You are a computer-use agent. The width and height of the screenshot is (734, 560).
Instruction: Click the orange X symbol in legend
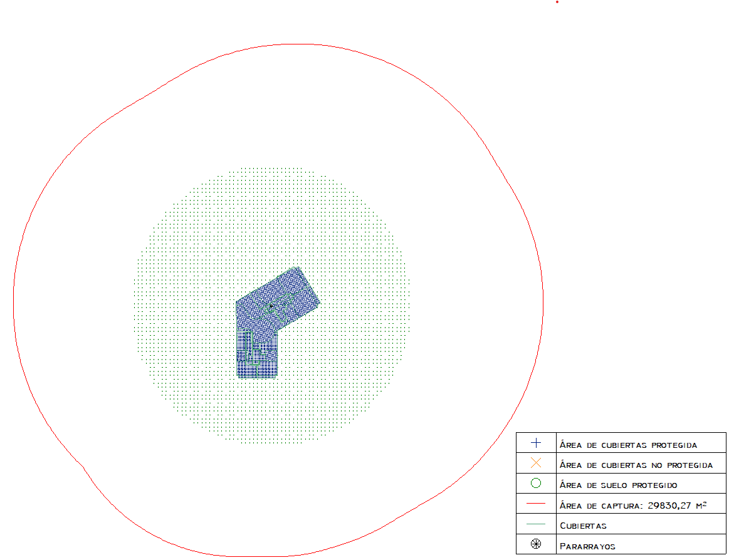[x=536, y=464]
